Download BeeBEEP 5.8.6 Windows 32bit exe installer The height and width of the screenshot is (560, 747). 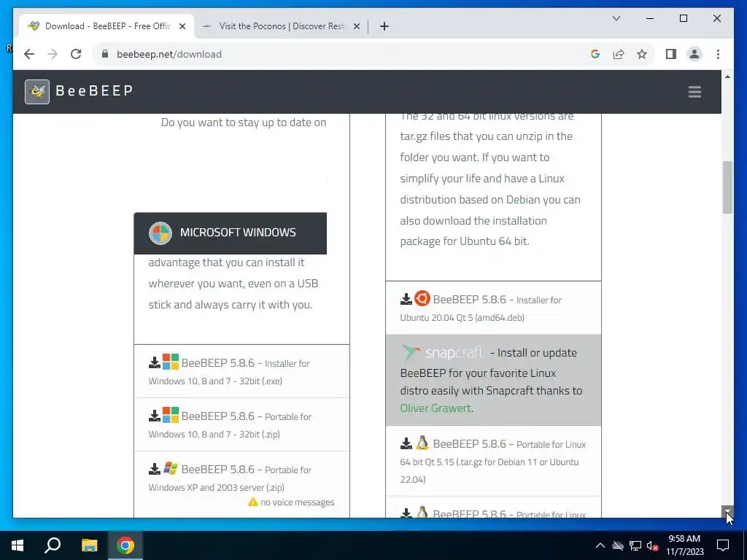pos(241,371)
